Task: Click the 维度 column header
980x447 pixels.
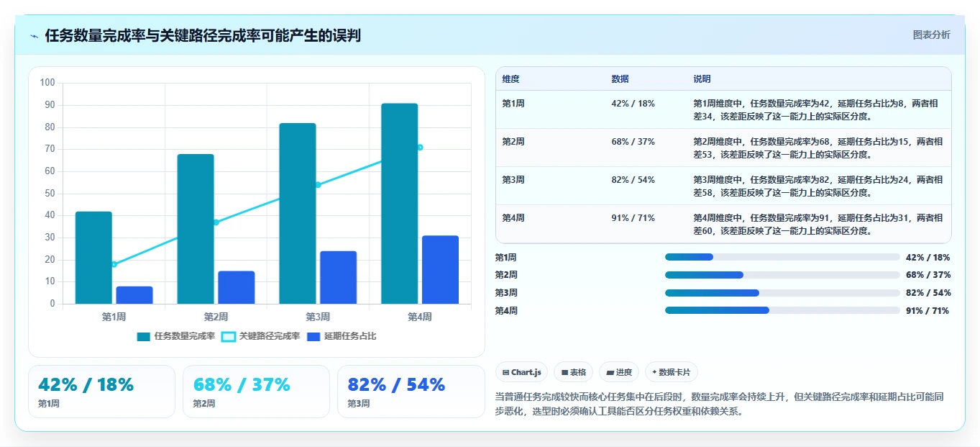Action: coord(511,79)
